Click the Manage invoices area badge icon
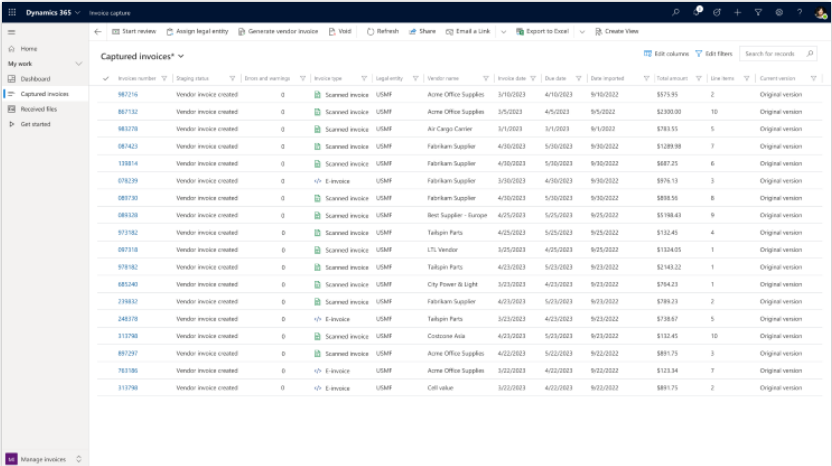 pyautogui.click(x=11, y=459)
